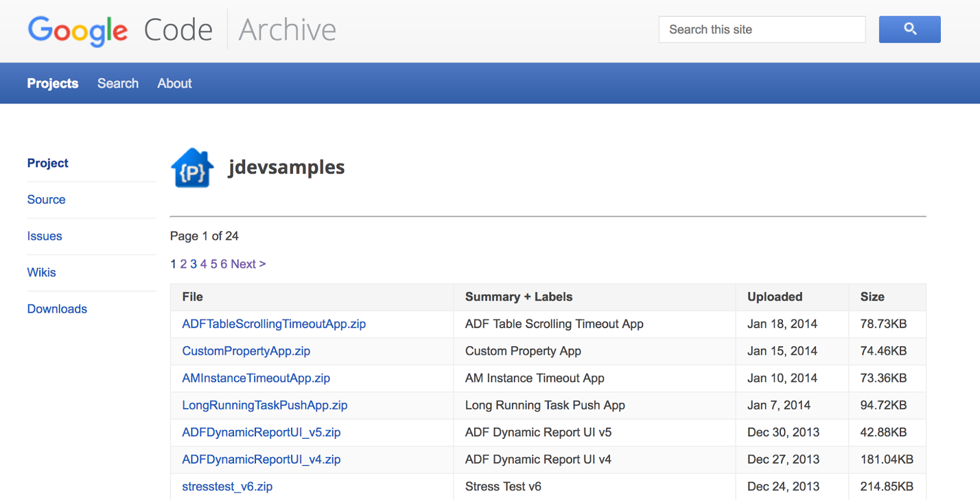Open the Search tab in navigation bar
This screenshot has height=500, width=980.
tap(118, 83)
